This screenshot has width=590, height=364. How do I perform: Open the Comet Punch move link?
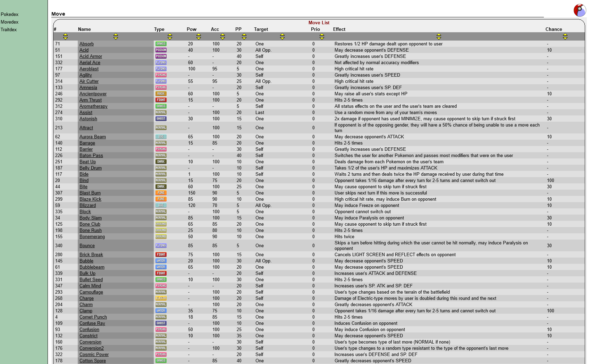click(x=93, y=317)
